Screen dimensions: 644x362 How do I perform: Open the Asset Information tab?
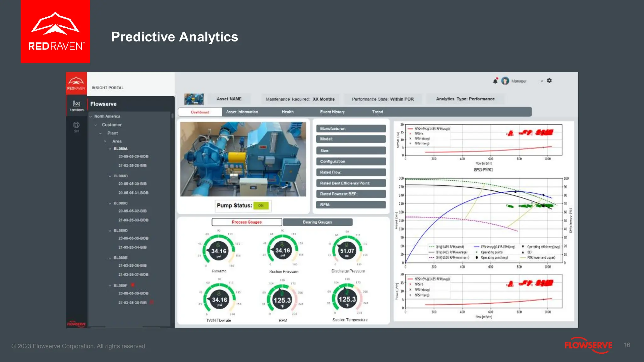[x=242, y=112]
